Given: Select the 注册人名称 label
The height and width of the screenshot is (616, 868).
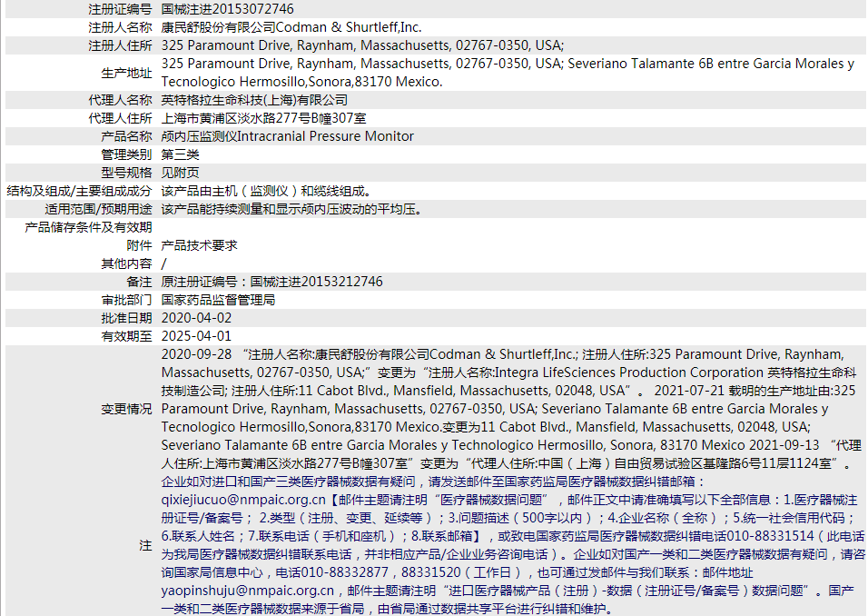Looking at the screenshot, I should [120, 27].
